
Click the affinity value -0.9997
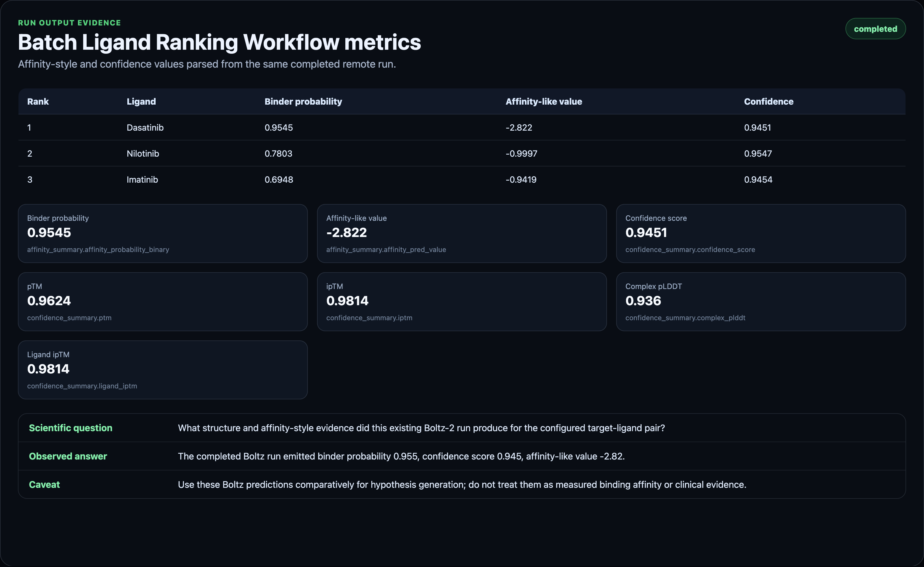[521, 153]
